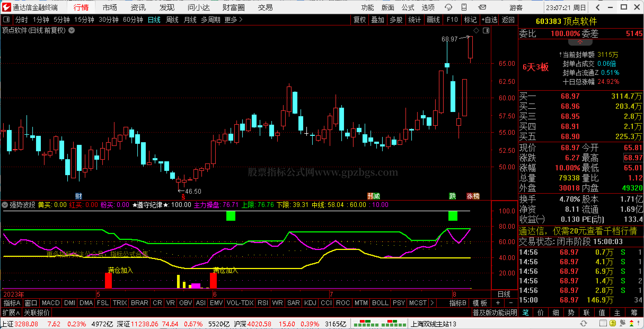Select the MACD indicator tab
The image size is (644, 329).
click(51, 303)
